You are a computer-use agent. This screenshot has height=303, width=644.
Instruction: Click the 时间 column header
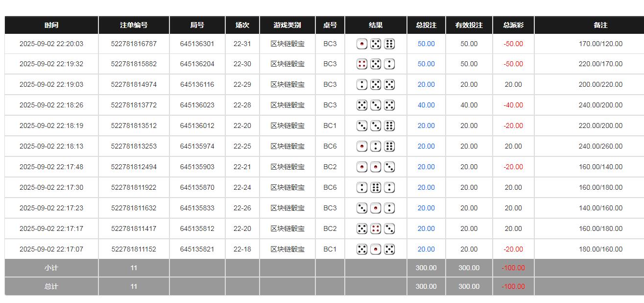[51, 25]
